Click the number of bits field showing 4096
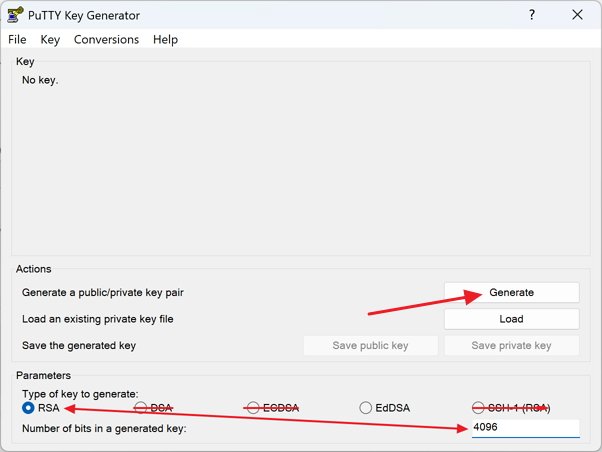602x452 pixels. (x=523, y=428)
